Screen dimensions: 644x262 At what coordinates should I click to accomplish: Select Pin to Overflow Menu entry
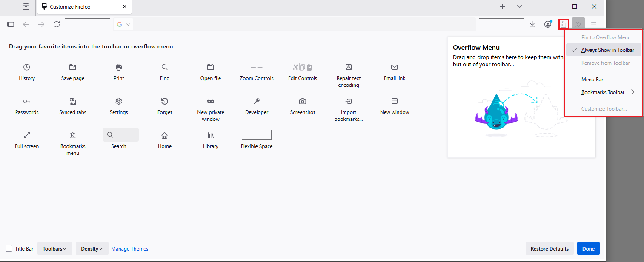603,37
